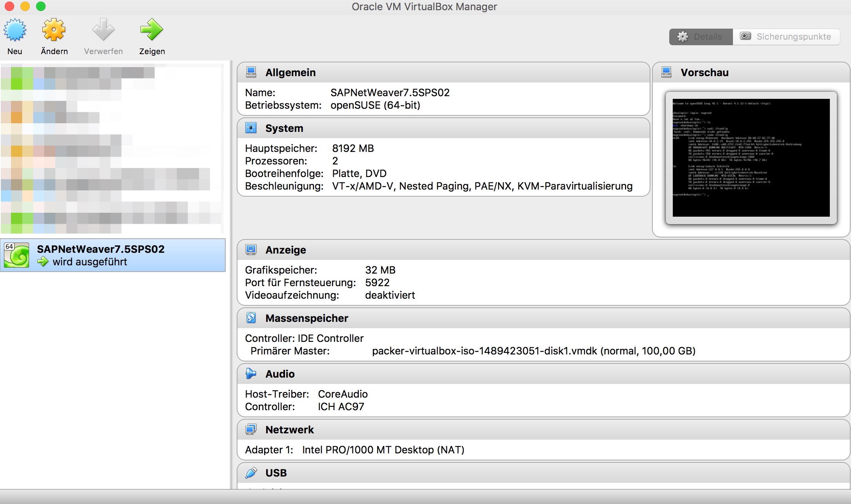This screenshot has width=851, height=504.
Task: Click the System section chip icon
Action: (x=251, y=128)
